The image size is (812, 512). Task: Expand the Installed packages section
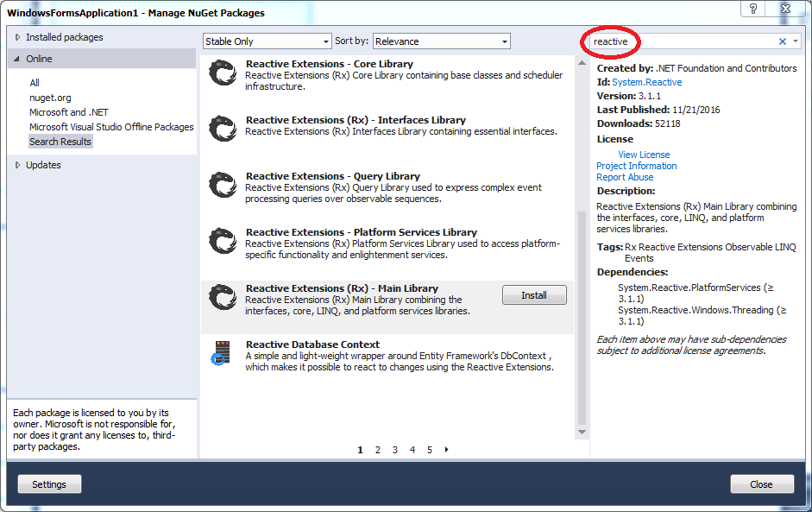pyautogui.click(x=18, y=38)
